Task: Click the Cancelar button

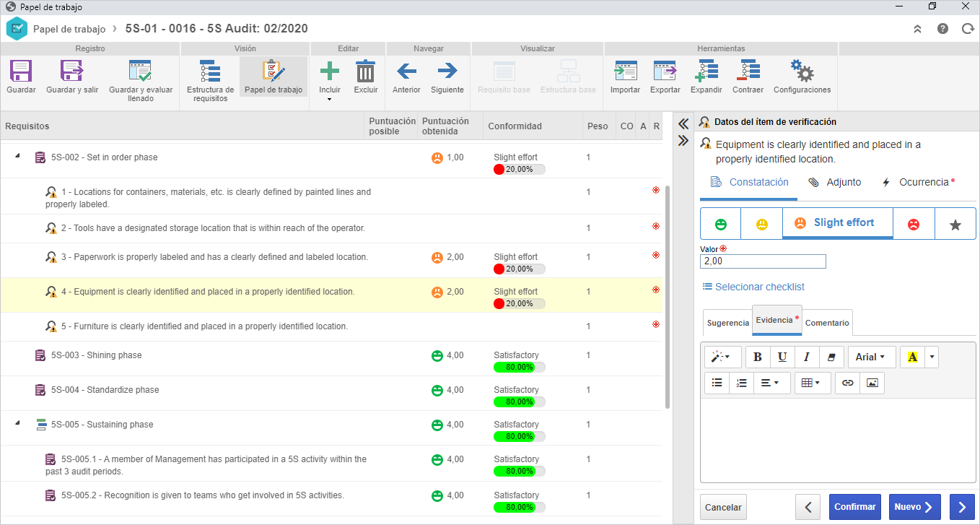Action: (x=723, y=507)
